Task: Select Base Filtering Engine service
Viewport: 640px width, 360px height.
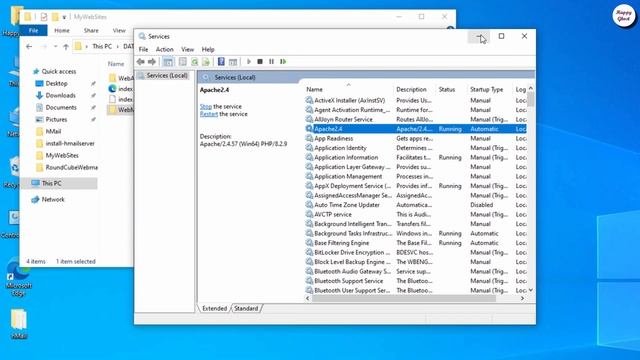Action: pos(416,243)
